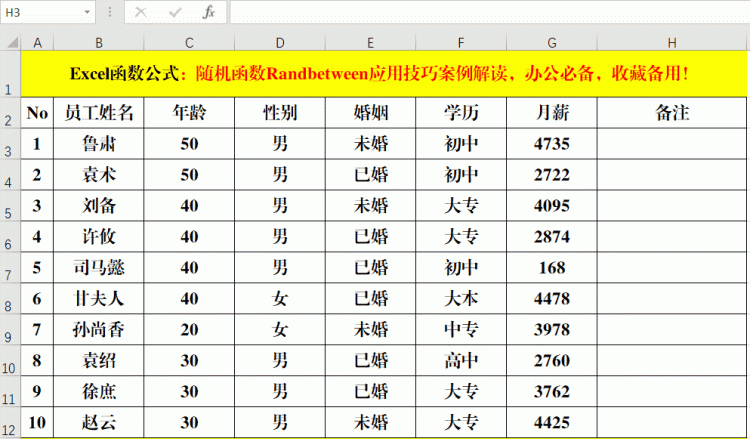Click the 'No' header cell
The width and height of the screenshot is (750, 439).
pyautogui.click(x=37, y=113)
